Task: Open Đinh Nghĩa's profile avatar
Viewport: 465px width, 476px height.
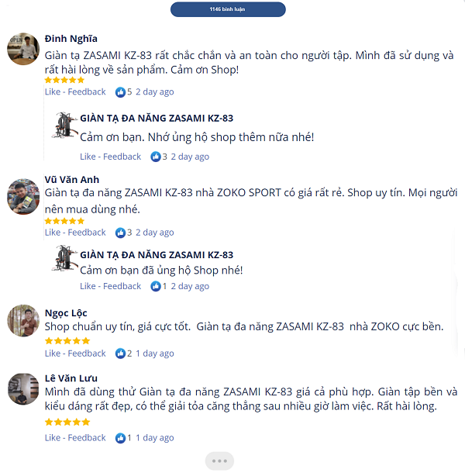Action: tap(23, 49)
